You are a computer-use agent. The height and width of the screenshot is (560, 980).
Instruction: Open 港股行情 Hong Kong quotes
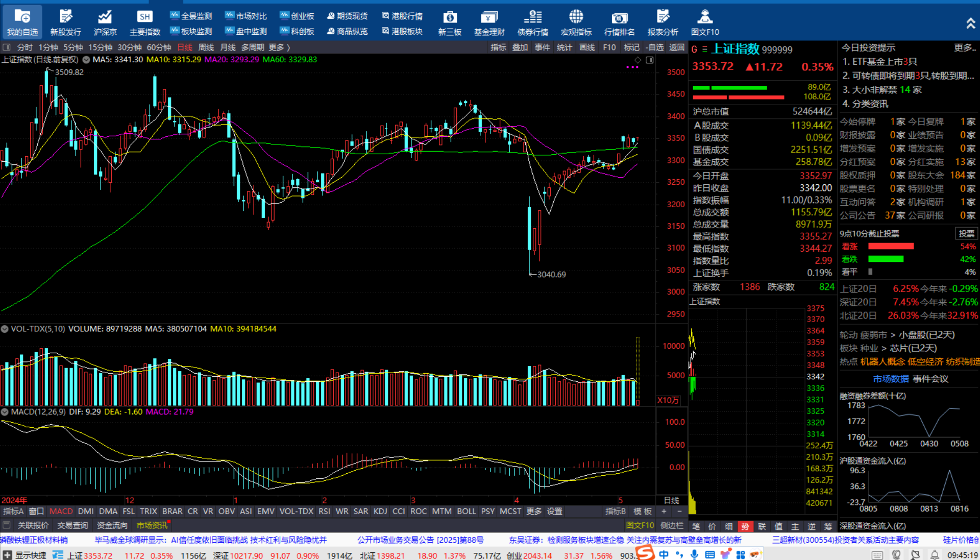tap(403, 16)
